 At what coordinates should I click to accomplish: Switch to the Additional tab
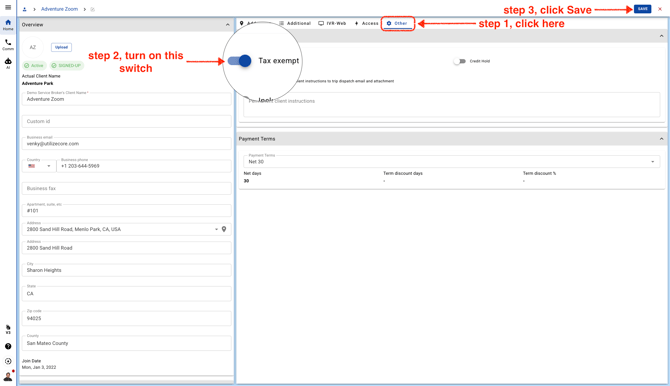tap(295, 24)
